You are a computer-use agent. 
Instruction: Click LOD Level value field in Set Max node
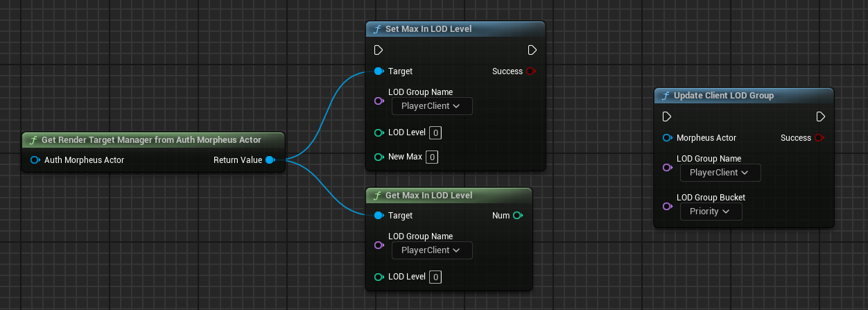pos(435,132)
